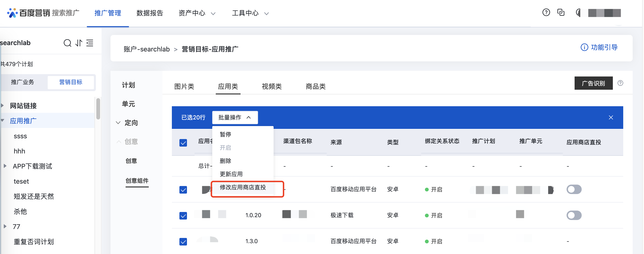Toggle 应用商店直投 switch for first row
644x254 pixels.
point(574,190)
